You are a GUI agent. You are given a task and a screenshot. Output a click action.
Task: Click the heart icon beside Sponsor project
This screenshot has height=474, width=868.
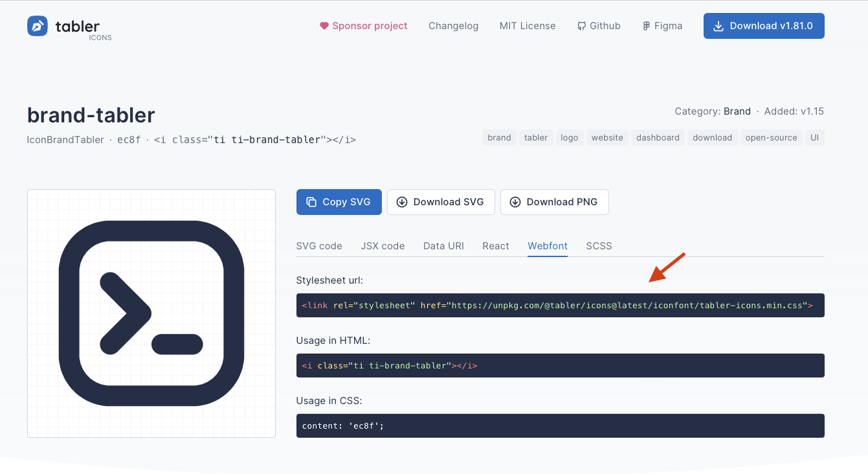point(324,25)
